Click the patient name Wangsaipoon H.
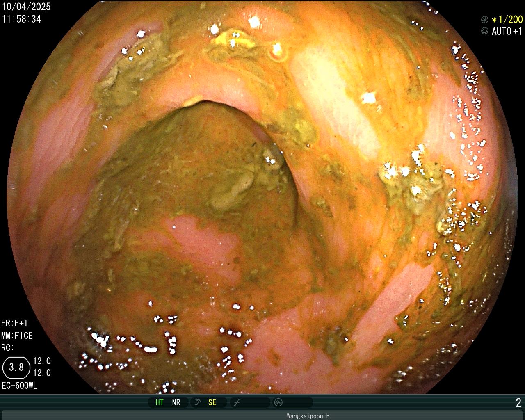Screen dimensions: 525x420 point(309,416)
